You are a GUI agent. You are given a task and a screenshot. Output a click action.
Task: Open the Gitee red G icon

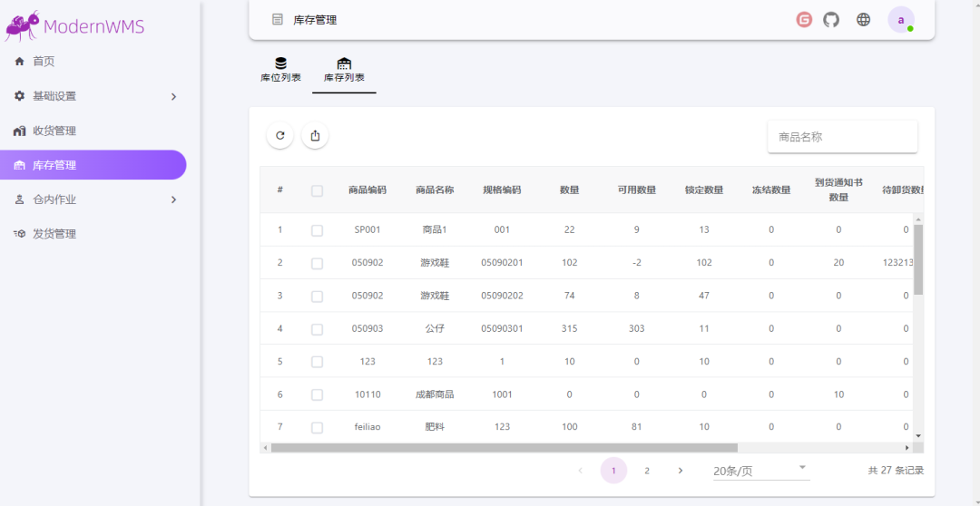pyautogui.click(x=804, y=20)
